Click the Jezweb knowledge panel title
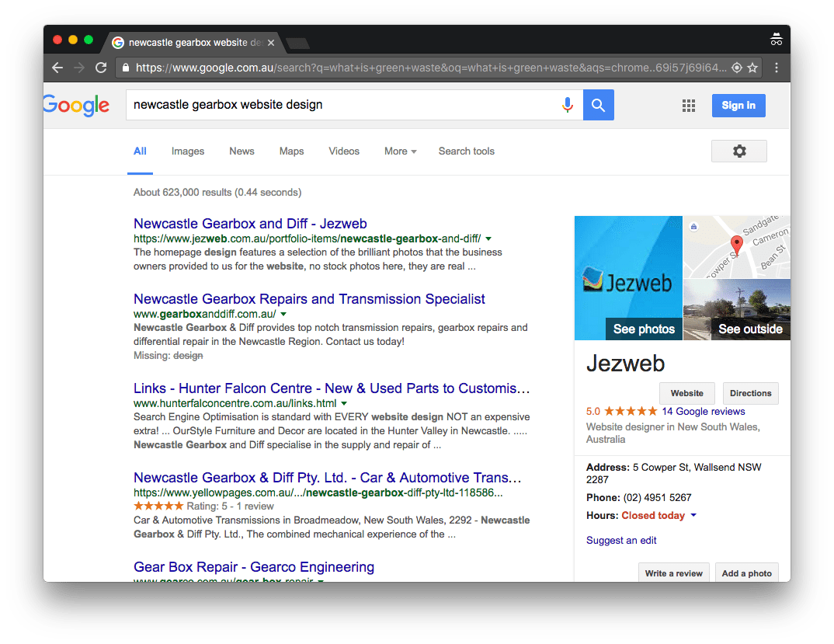This screenshot has height=644, width=834. click(626, 364)
